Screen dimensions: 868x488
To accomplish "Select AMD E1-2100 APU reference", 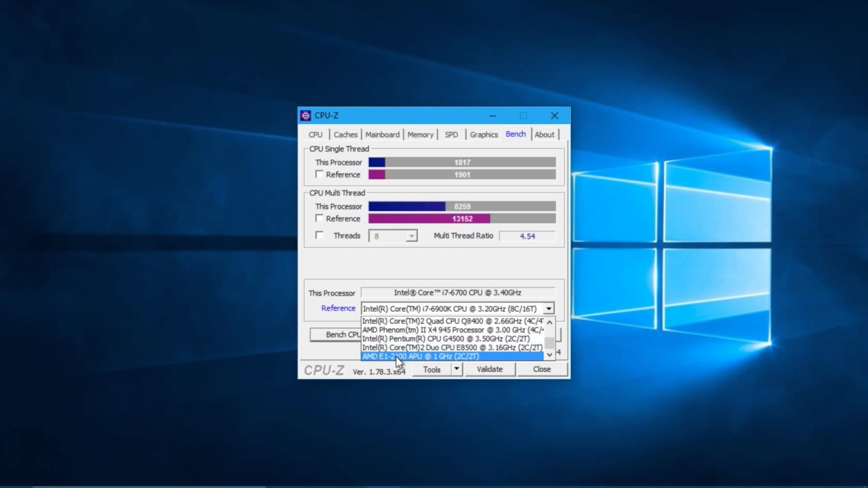I will tap(452, 357).
